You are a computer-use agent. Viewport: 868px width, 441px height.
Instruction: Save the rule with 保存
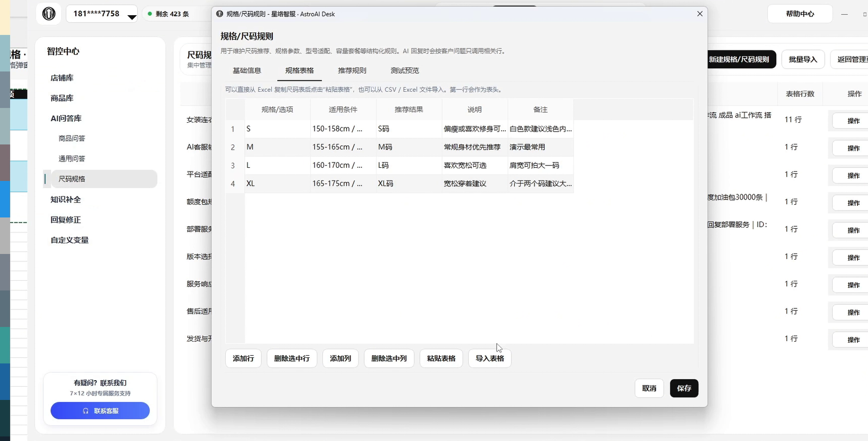coord(684,388)
